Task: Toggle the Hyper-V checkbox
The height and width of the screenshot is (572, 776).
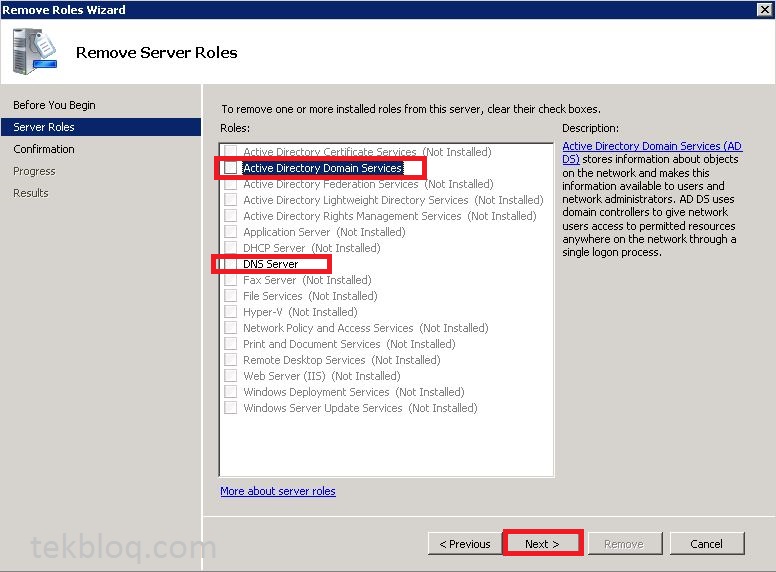Action: coord(231,312)
